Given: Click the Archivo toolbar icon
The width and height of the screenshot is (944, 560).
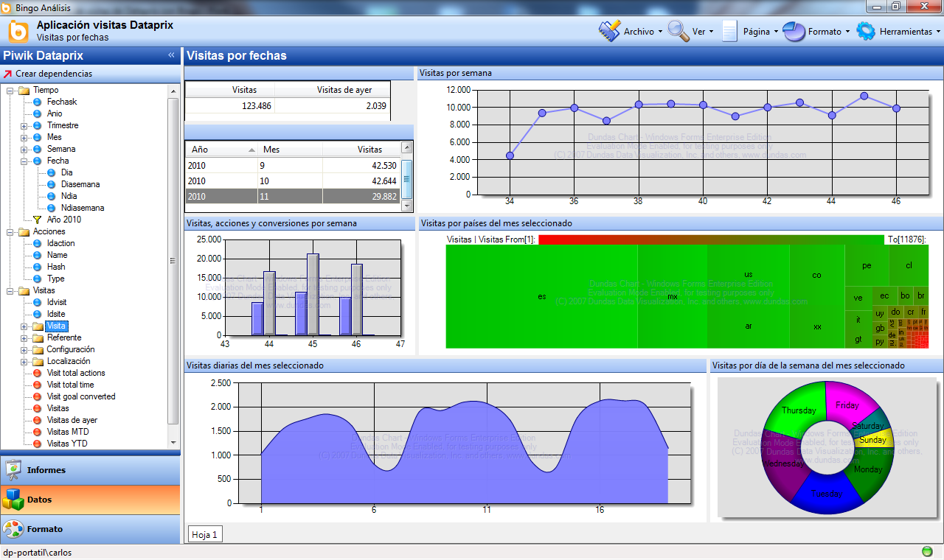Looking at the screenshot, I should 609,31.
